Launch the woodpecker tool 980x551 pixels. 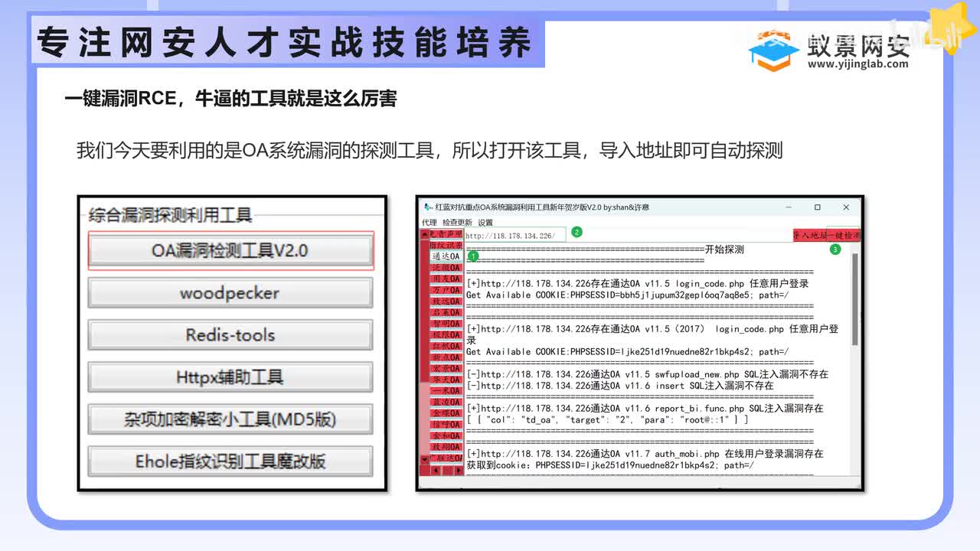230,293
